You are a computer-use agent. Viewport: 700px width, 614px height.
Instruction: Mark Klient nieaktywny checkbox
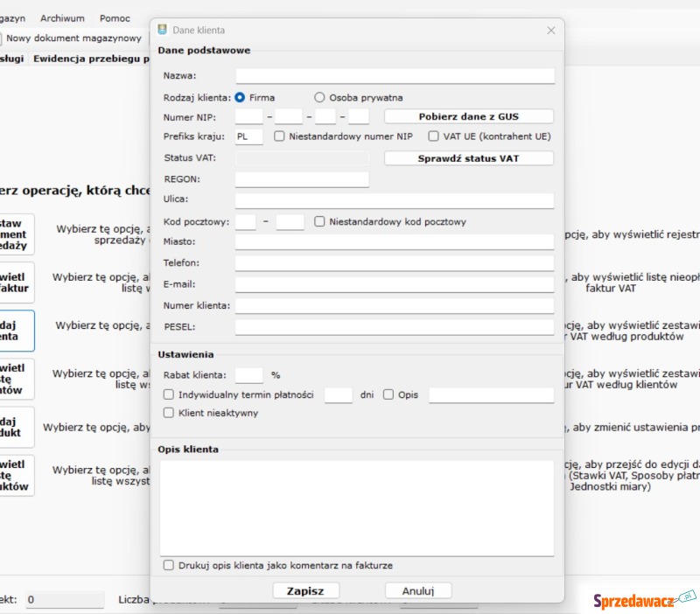click(169, 413)
